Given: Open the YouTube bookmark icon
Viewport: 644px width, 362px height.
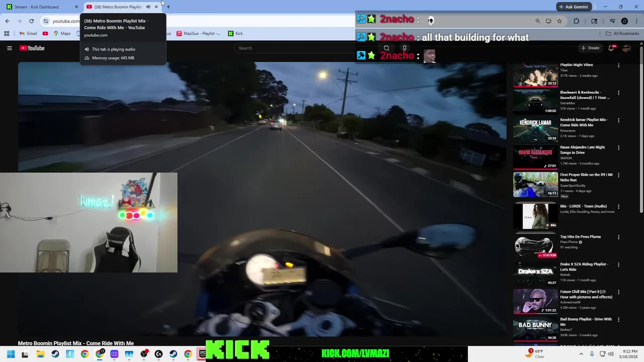Looking at the screenshot, I should click(45, 34).
